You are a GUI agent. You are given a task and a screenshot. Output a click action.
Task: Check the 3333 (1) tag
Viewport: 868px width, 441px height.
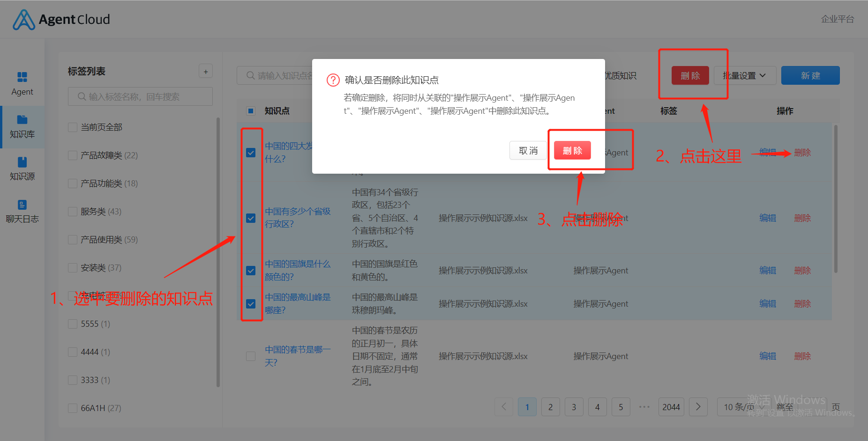click(73, 380)
